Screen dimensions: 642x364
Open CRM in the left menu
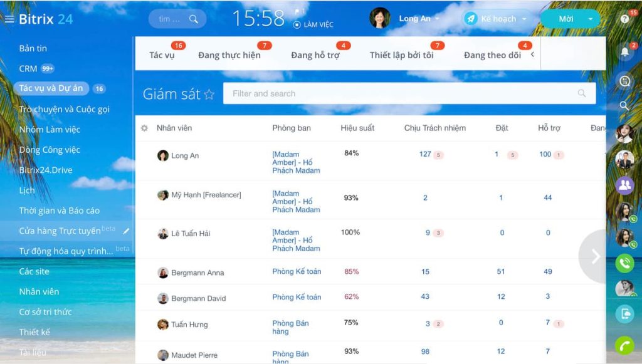[28, 69]
